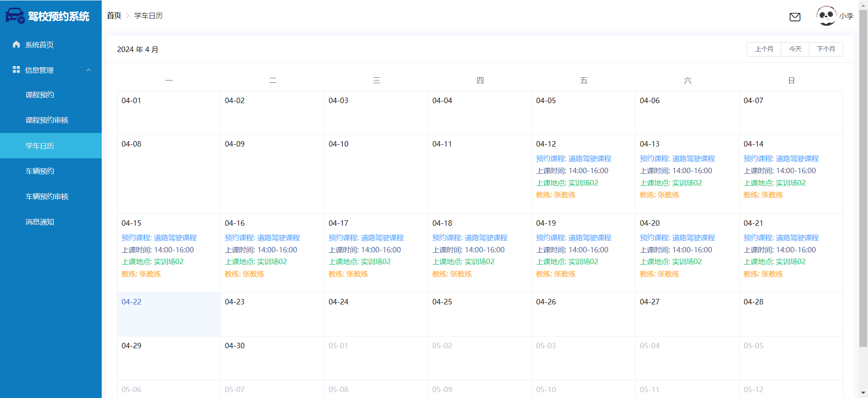Jump to today with 今天 button
The width and height of the screenshot is (868, 398).
[795, 49]
